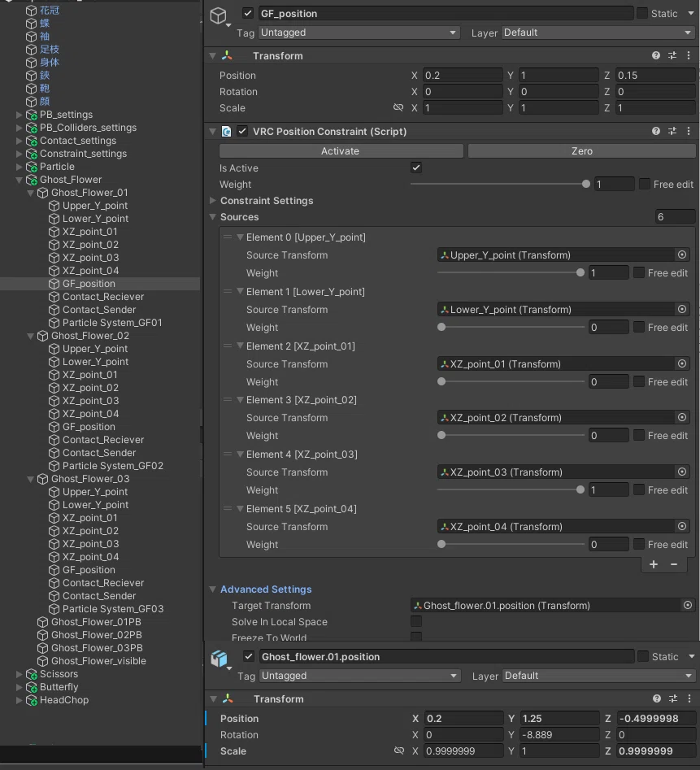Click the Activate button
Image resolution: width=700 pixels, height=770 pixels.
341,150
